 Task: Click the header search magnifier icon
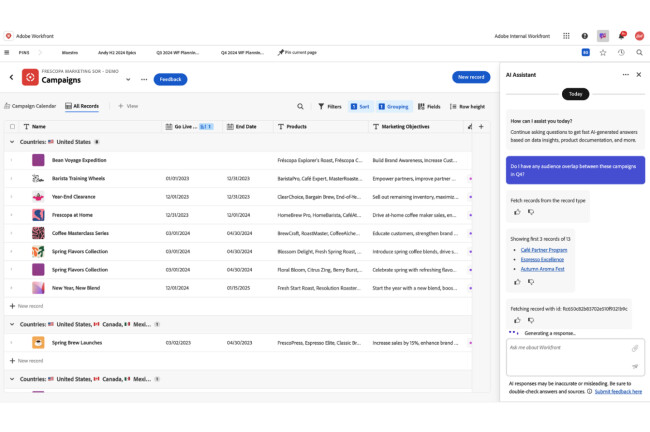tap(639, 53)
